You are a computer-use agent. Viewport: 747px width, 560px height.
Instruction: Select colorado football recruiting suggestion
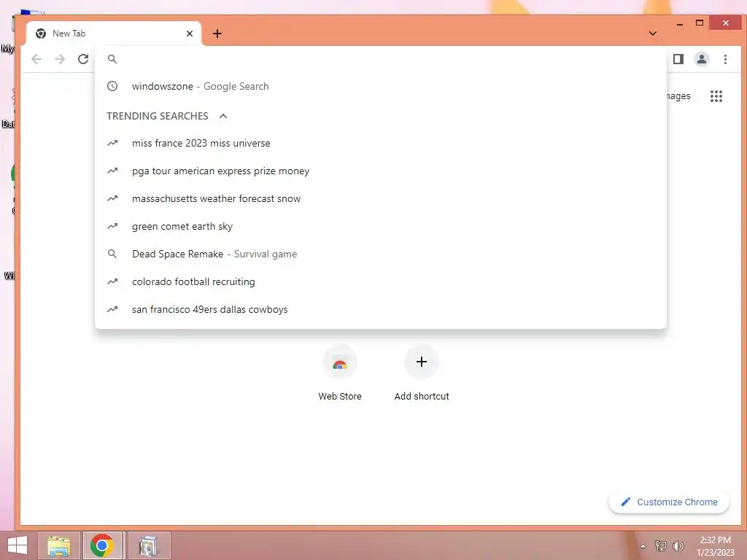click(380, 281)
